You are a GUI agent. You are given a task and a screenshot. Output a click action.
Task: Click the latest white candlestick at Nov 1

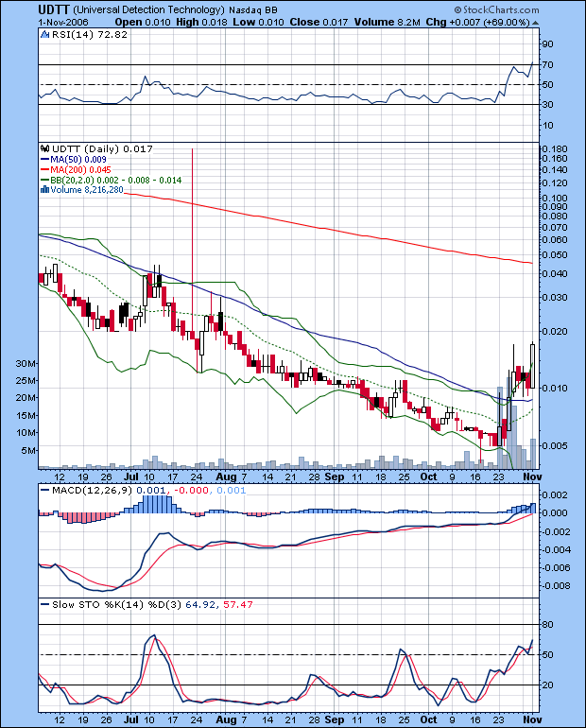click(x=533, y=365)
